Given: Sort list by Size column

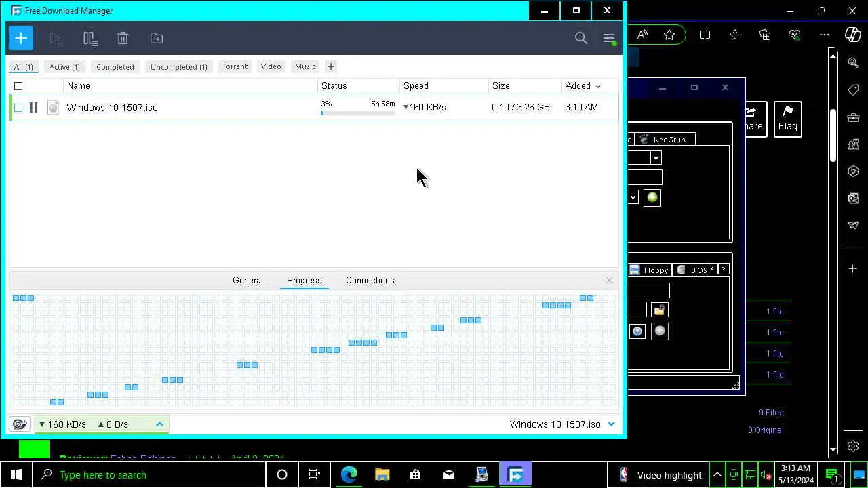Looking at the screenshot, I should pos(501,86).
